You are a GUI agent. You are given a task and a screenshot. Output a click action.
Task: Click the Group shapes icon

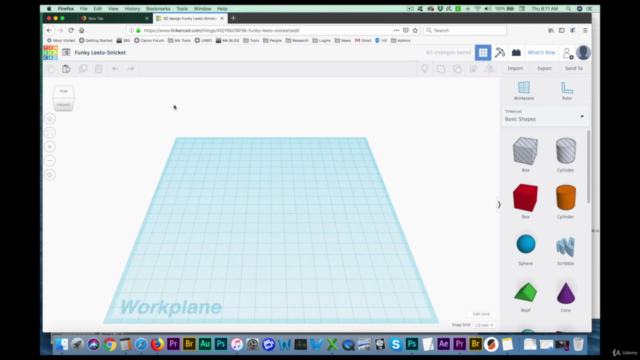[441, 69]
